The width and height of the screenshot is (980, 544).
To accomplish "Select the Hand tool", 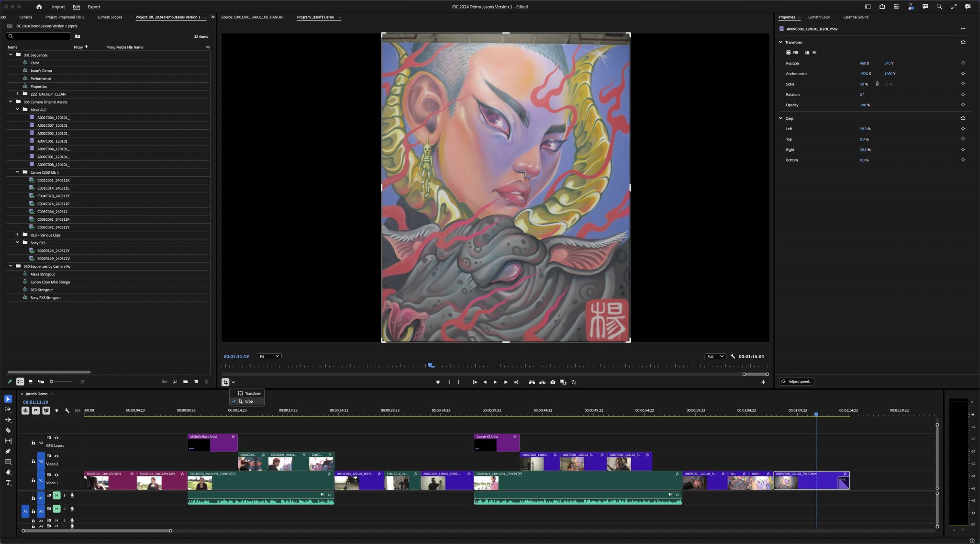I will [8, 472].
